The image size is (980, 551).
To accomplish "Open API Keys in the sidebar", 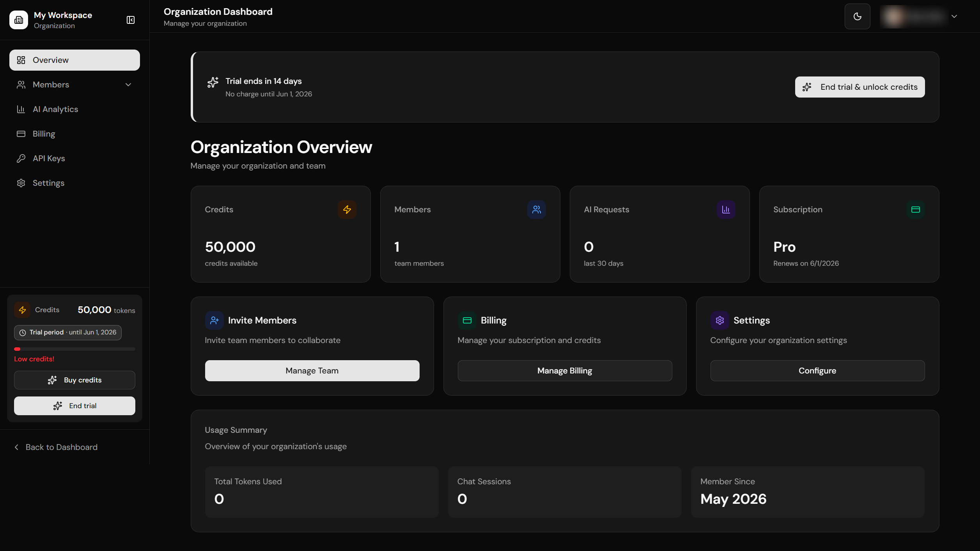I will click(x=74, y=158).
